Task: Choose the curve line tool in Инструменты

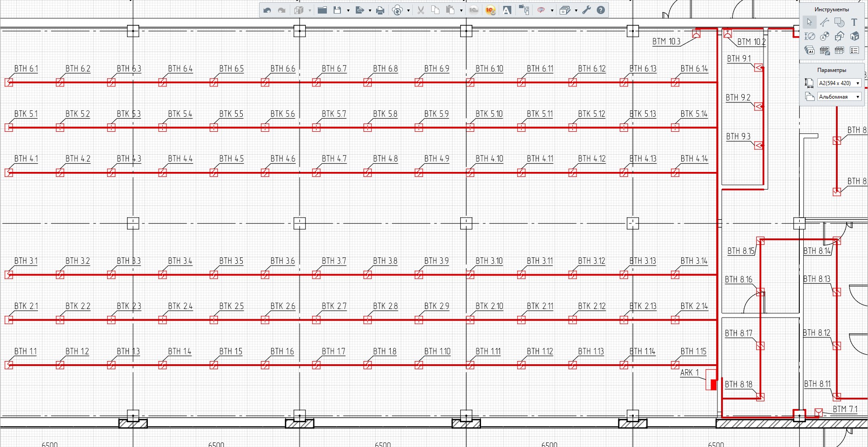Action: (x=825, y=22)
